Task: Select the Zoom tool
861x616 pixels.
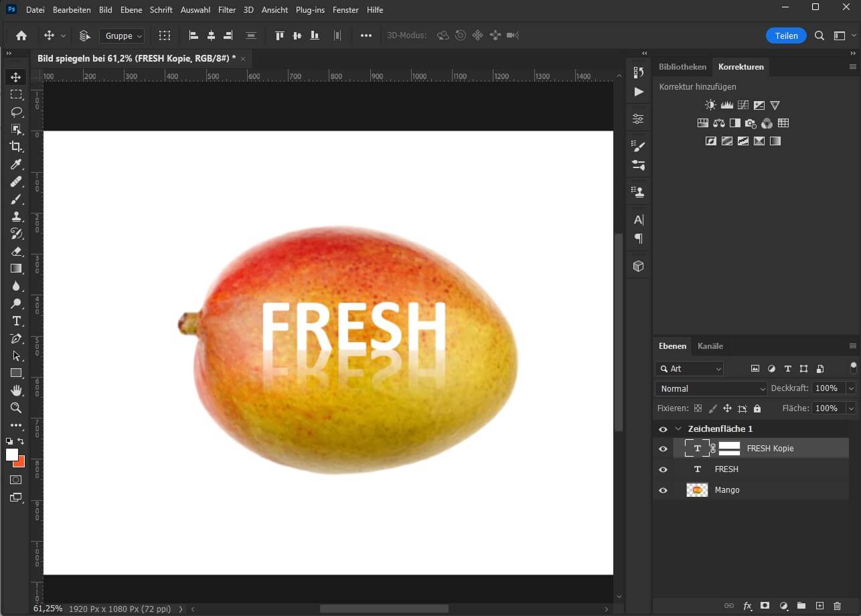Action: coord(16,408)
